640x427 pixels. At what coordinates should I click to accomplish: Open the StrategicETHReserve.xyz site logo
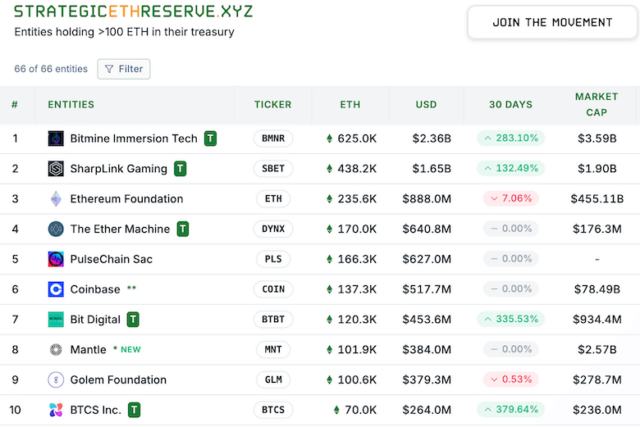(x=133, y=11)
